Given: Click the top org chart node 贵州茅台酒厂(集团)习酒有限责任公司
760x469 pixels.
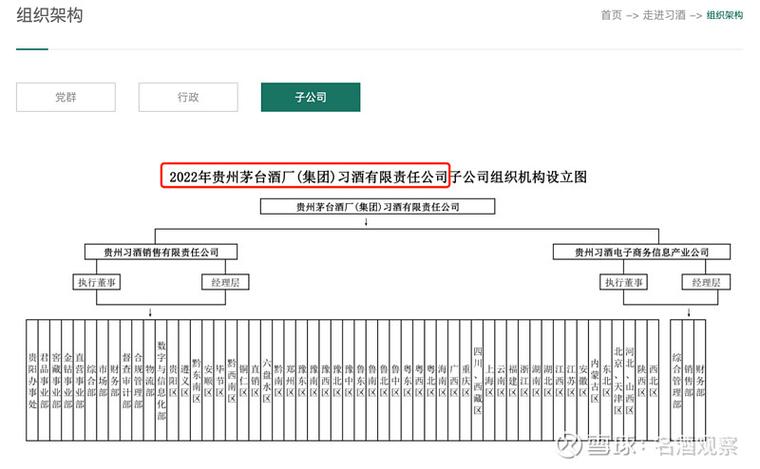Looking at the screenshot, I should click(x=378, y=206).
